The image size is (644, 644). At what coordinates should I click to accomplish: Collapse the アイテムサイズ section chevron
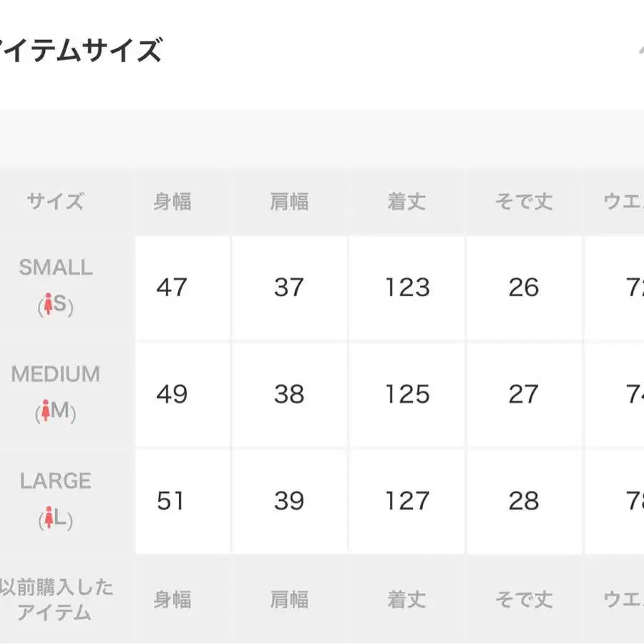640,50
